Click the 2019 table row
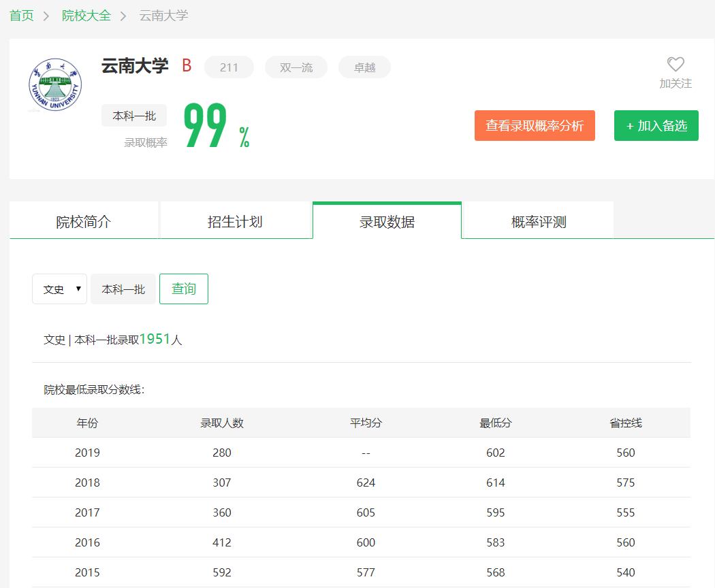Viewport: 715px width, 588px height. point(361,453)
